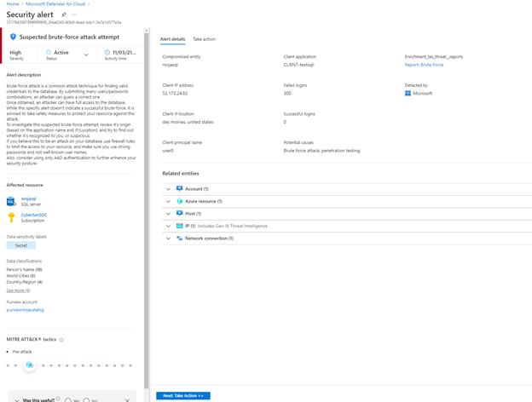Viewport: 532px width, 402px height.
Task: Expand the Network connection (1) row
Action: [168, 238]
